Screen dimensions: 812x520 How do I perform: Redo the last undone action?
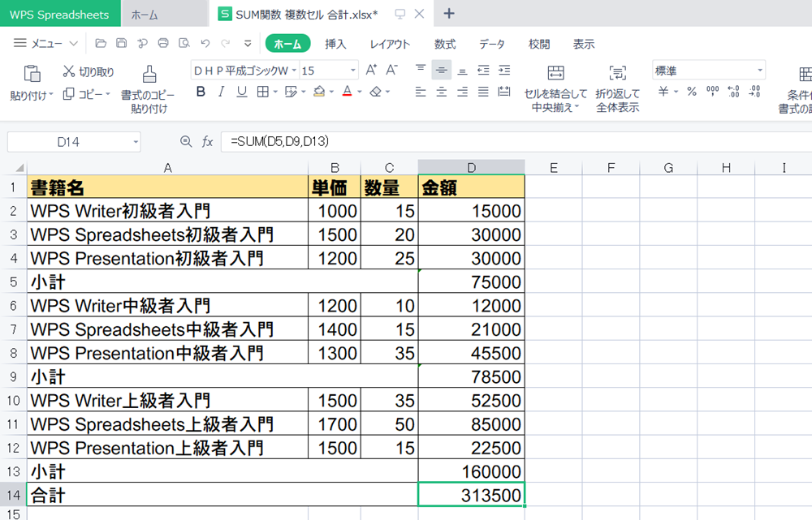[x=225, y=44]
